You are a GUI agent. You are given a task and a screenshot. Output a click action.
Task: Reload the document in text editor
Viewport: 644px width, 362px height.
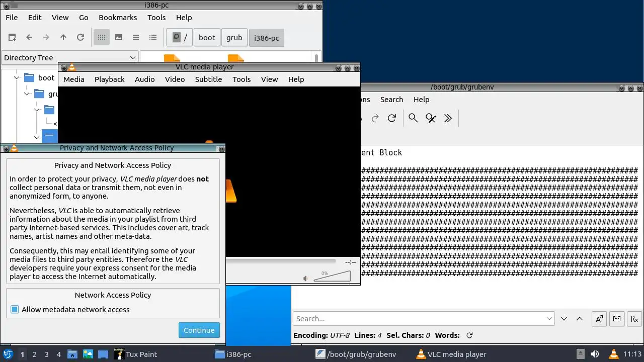click(392, 118)
